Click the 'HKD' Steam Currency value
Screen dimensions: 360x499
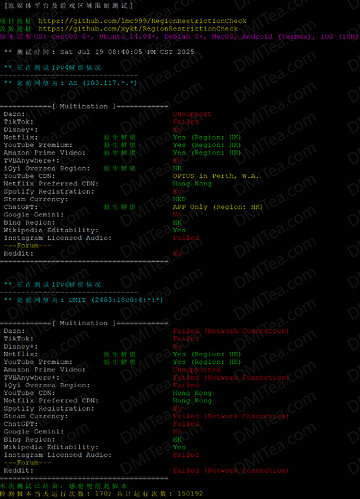point(179,199)
